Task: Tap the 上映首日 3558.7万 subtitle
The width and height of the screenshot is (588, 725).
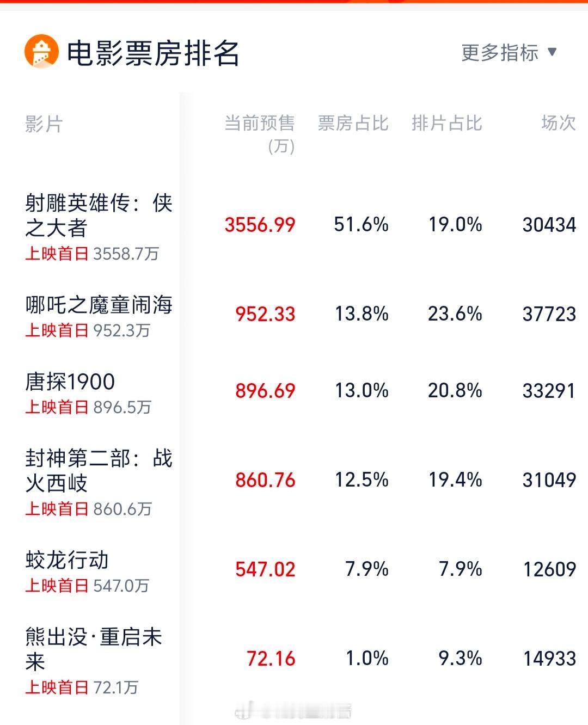Action: coord(92,254)
